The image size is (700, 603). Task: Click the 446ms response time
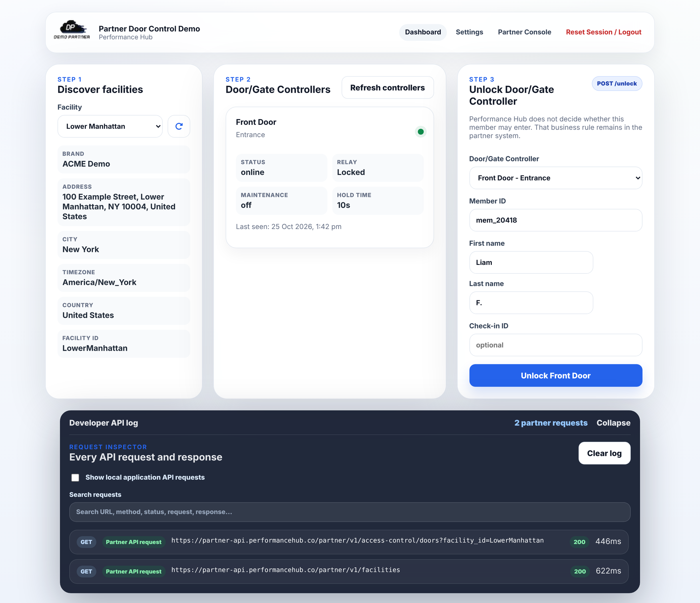point(608,541)
